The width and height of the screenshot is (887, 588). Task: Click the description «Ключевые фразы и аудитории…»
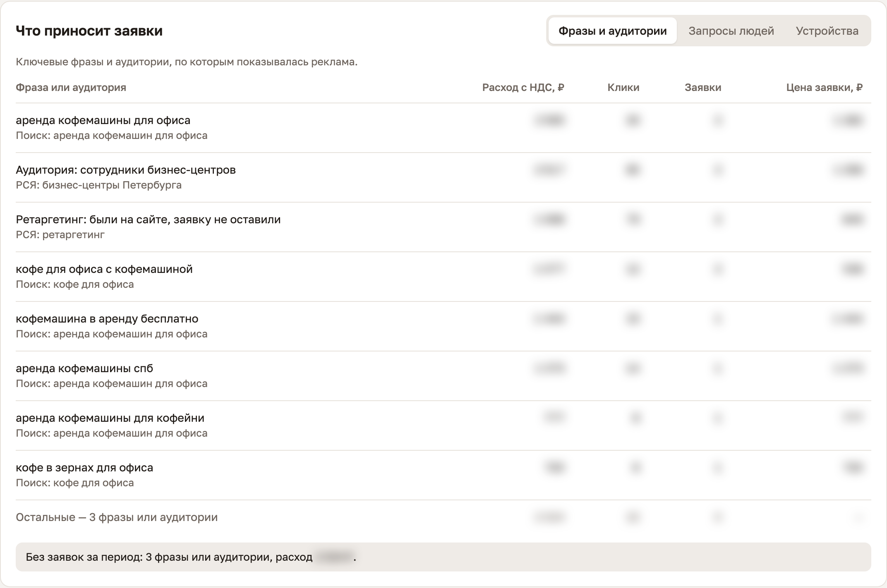click(187, 62)
